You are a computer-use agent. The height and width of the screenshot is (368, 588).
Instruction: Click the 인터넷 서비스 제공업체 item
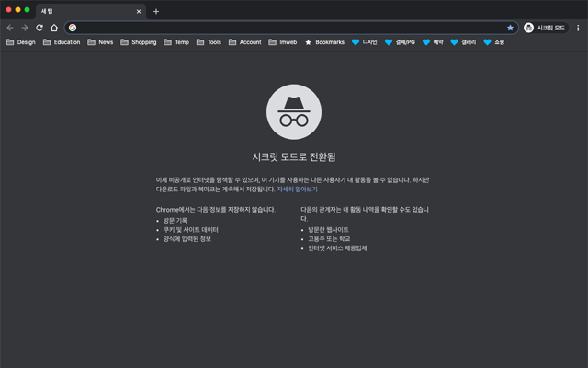pyautogui.click(x=337, y=248)
